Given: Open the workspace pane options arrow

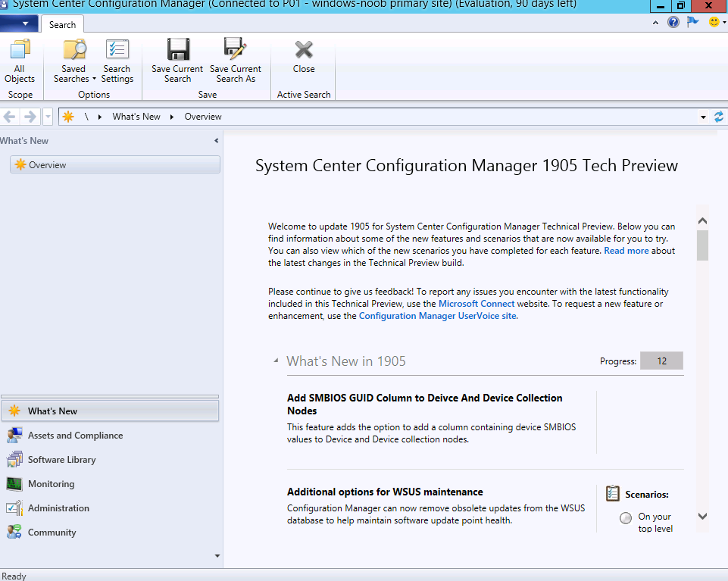Looking at the screenshot, I should [x=217, y=556].
